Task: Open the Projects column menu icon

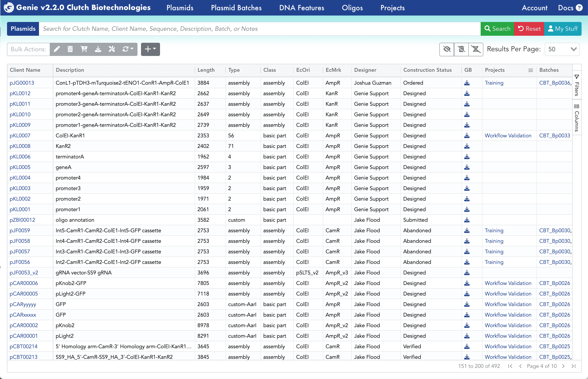Action: [x=530, y=70]
